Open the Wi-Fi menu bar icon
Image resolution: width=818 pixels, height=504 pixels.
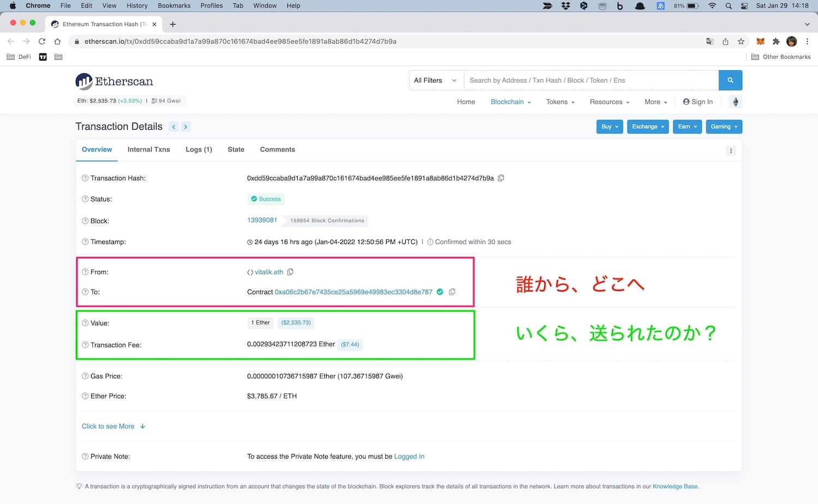pyautogui.click(x=712, y=5)
